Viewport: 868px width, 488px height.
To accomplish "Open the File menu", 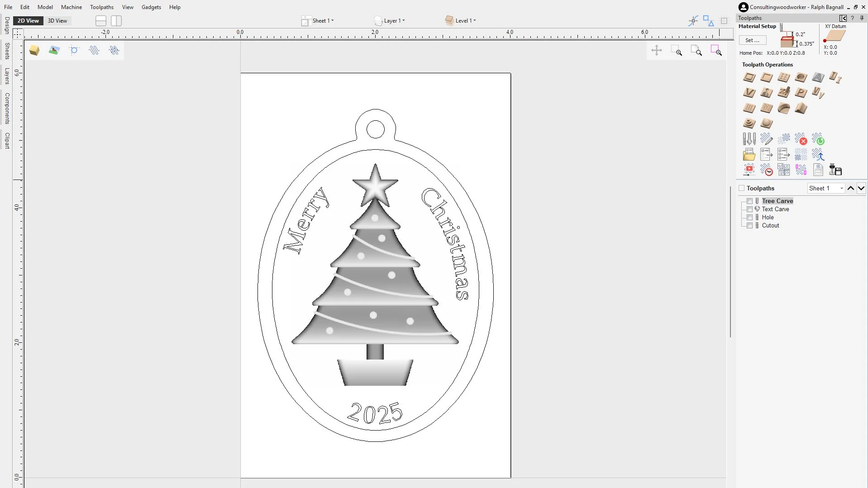I will pos(8,7).
